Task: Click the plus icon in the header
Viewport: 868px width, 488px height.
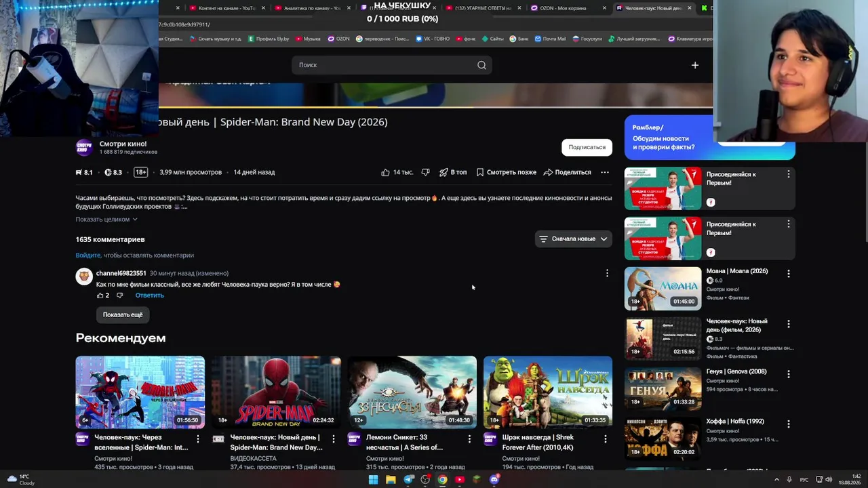Action: click(694, 65)
